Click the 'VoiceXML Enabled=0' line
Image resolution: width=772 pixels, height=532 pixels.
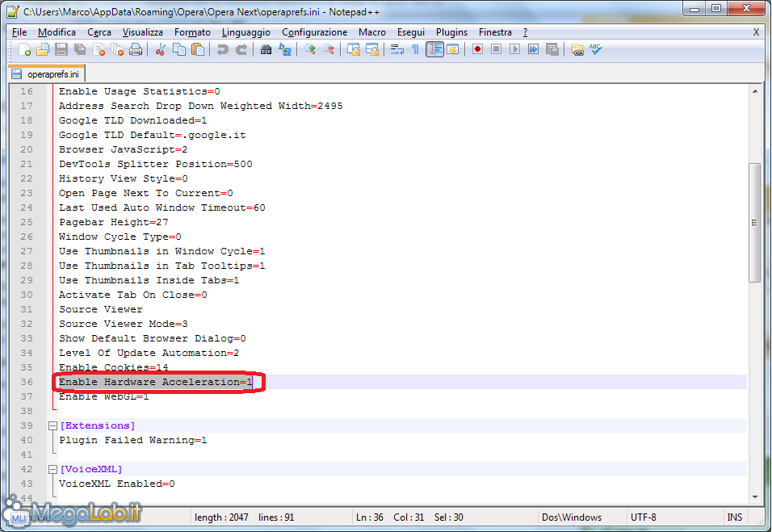116,484
